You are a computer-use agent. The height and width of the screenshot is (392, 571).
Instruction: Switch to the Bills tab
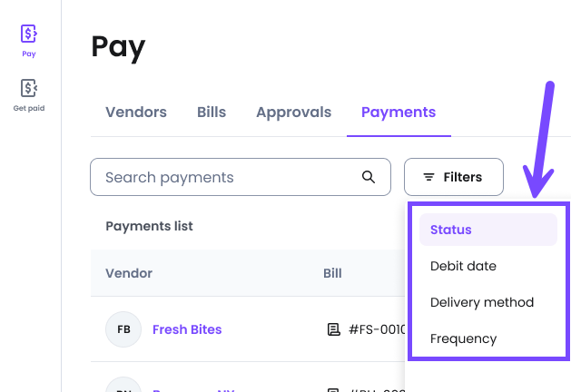pos(212,113)
